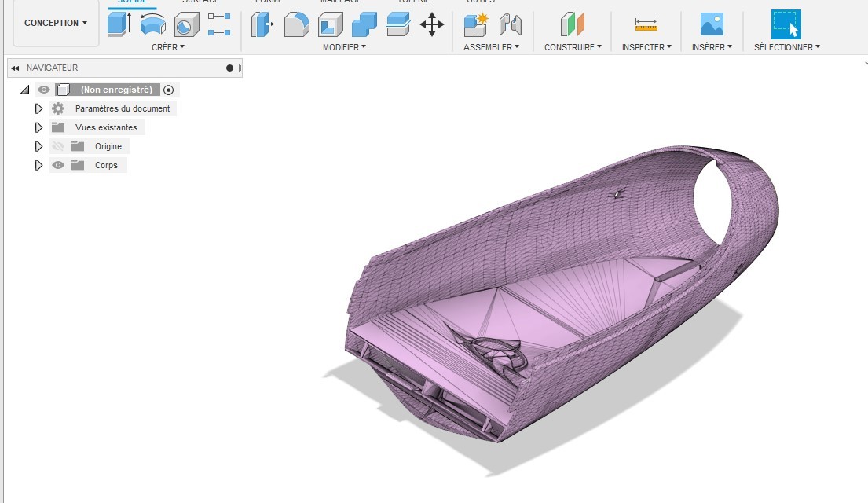Open the SÉLECTIONNER dropdown menu
Screen dimensions: 868x503
pos(786,47)
